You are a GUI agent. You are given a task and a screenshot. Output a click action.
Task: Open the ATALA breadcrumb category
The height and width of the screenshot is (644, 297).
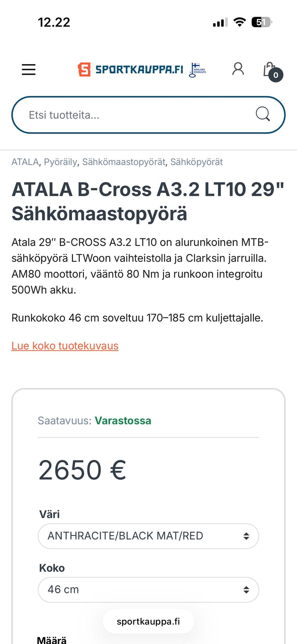[25, 162]
